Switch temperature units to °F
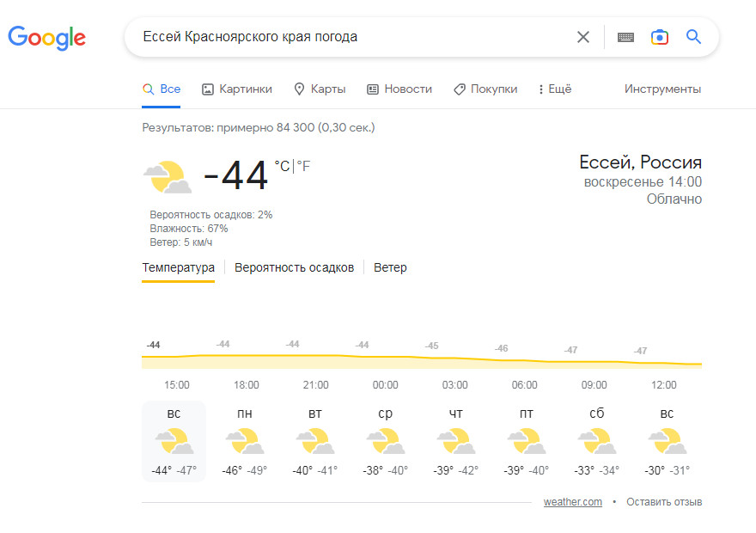756x533 pixels. point(303,167)
